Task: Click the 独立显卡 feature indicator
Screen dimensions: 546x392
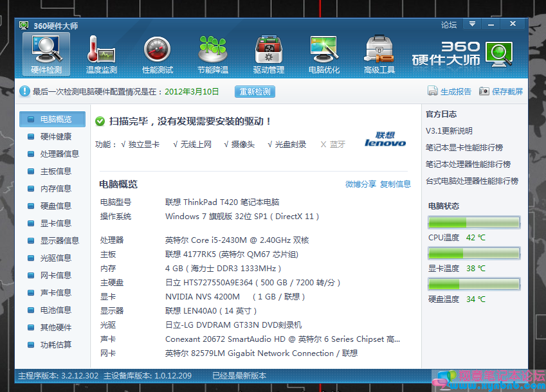Action: coord(140,145)
